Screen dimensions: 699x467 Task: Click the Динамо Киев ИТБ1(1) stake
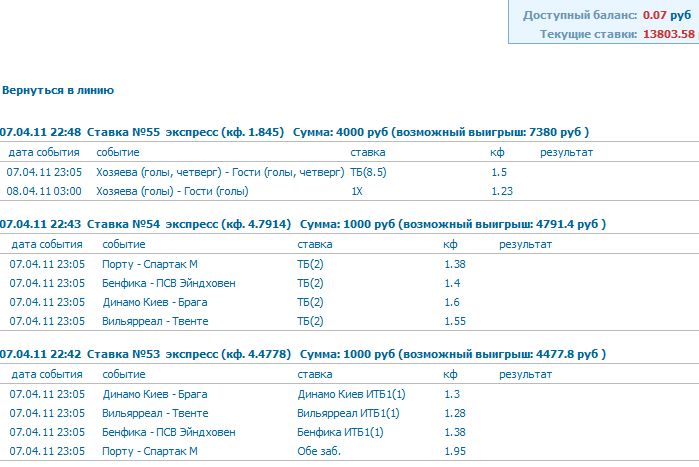(351, 394)
